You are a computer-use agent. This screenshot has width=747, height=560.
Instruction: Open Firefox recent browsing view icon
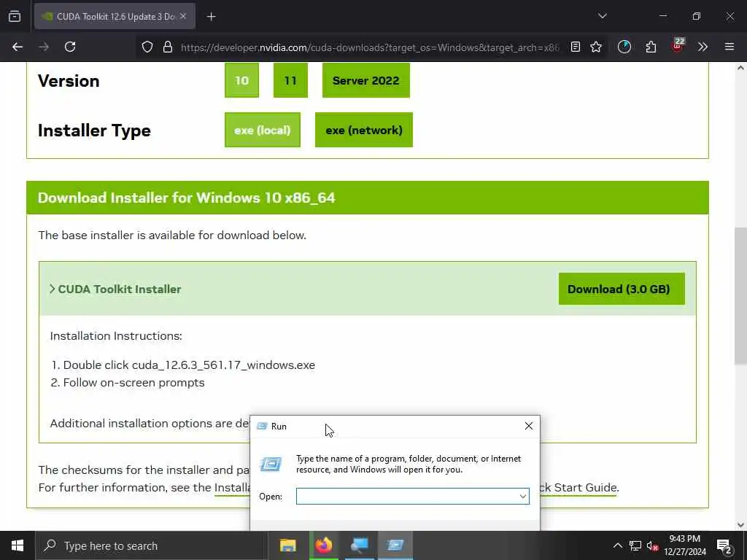click(x=15, y=16)
